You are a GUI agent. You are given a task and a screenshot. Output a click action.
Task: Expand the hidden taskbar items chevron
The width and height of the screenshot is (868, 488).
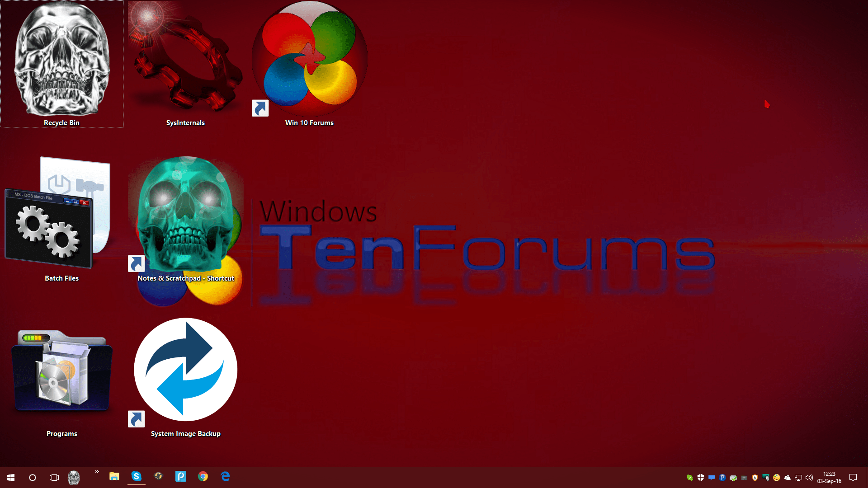97,471
